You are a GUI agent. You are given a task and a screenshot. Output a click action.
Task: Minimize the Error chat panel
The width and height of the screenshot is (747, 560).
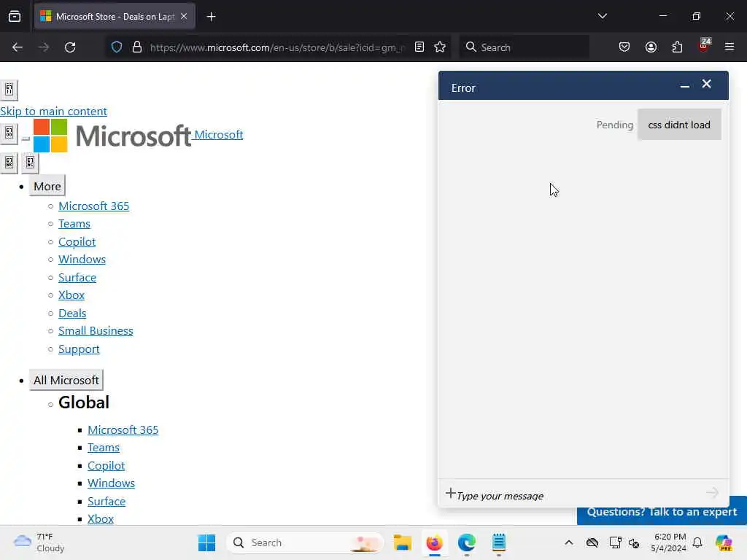point(684,86)
